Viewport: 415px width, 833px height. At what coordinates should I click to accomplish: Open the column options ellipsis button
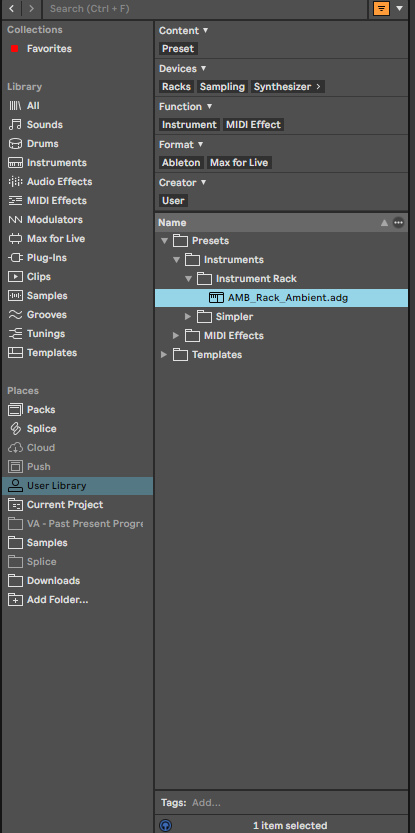tap(398, 223)
